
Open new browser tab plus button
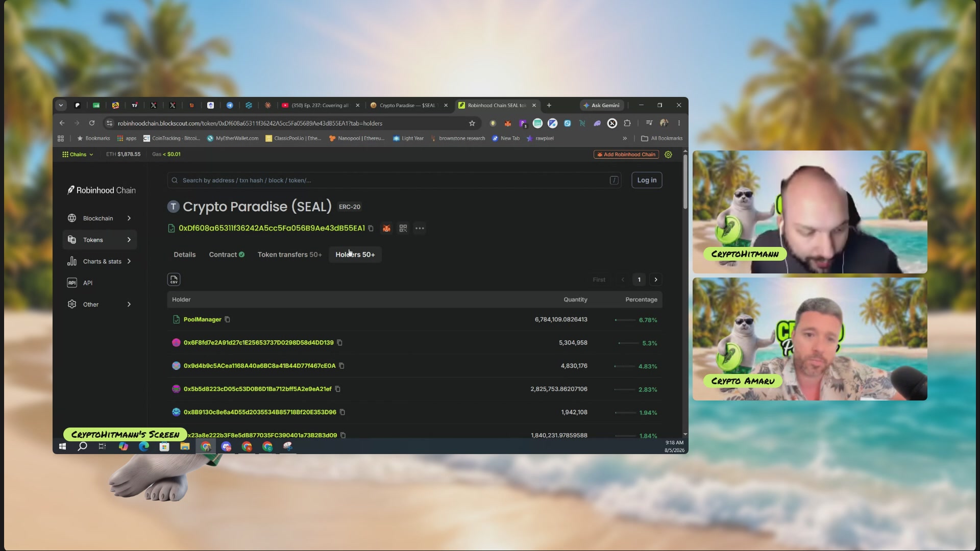pos(549,106)
